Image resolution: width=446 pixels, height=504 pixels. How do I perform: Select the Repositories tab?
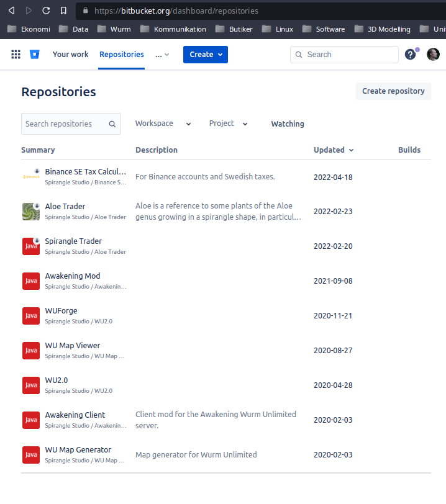[x=122, y=55]
